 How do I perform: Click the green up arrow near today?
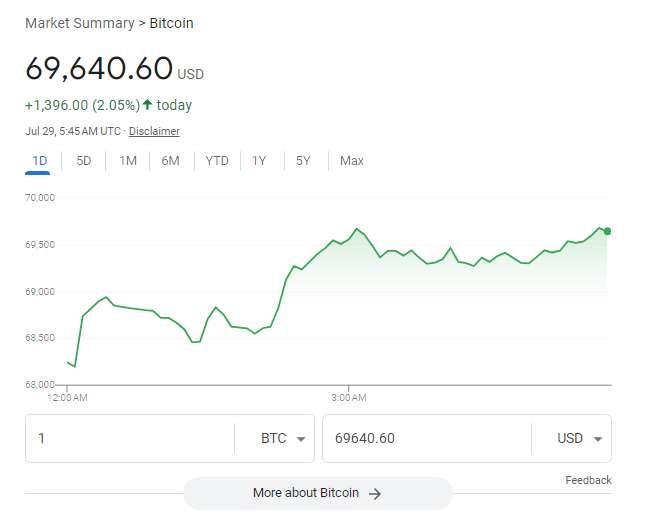[148, 105]
